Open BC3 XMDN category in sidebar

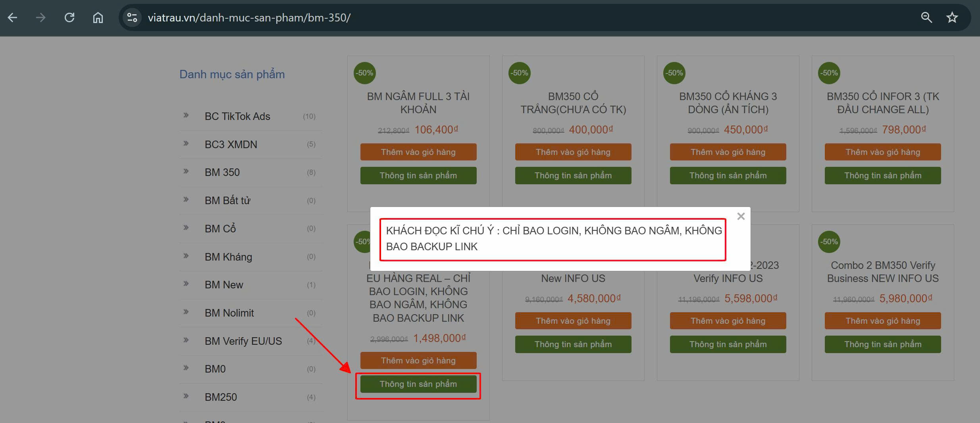click(x=231, y=145)
